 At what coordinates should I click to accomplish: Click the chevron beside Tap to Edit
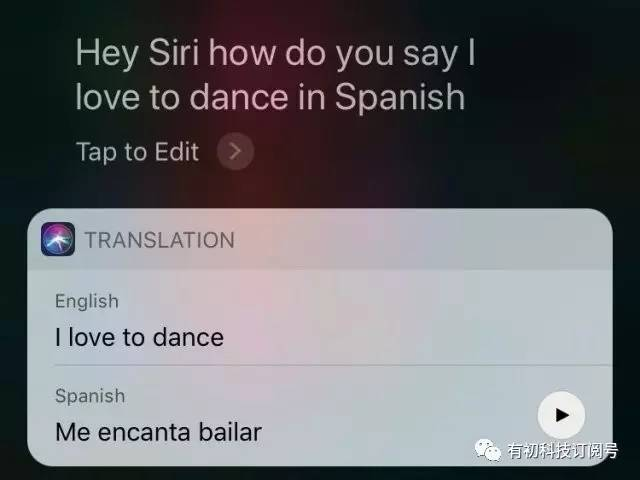coord(236,151)
